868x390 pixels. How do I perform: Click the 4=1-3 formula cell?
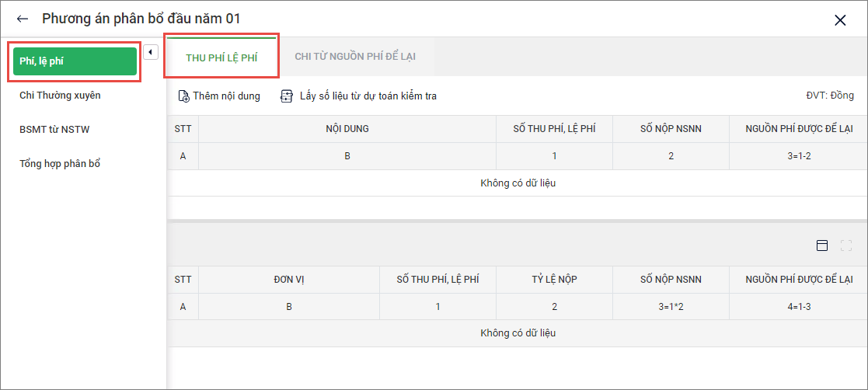click(799, 307)
